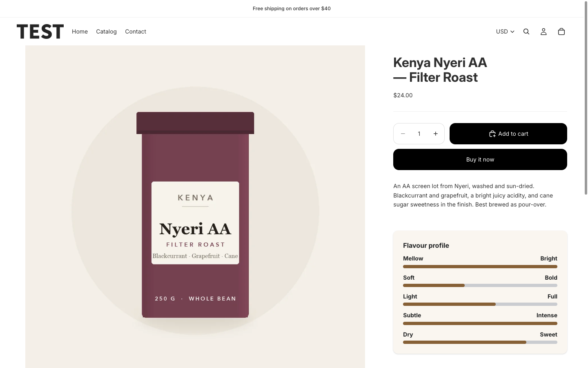Open the Catalog menu item
The height and width of the screenshot is (368, 588).
coord(106,31)
